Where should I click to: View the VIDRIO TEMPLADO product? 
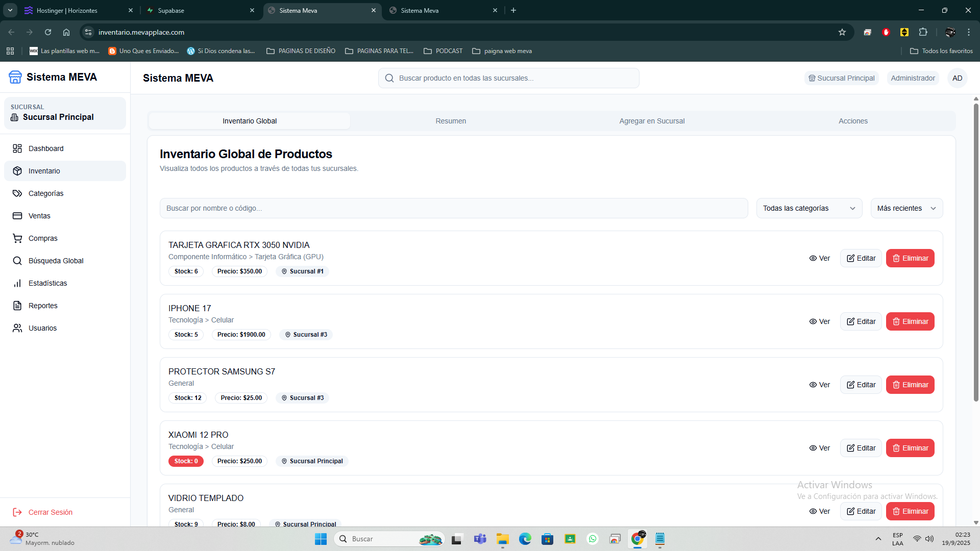(820, 511)
